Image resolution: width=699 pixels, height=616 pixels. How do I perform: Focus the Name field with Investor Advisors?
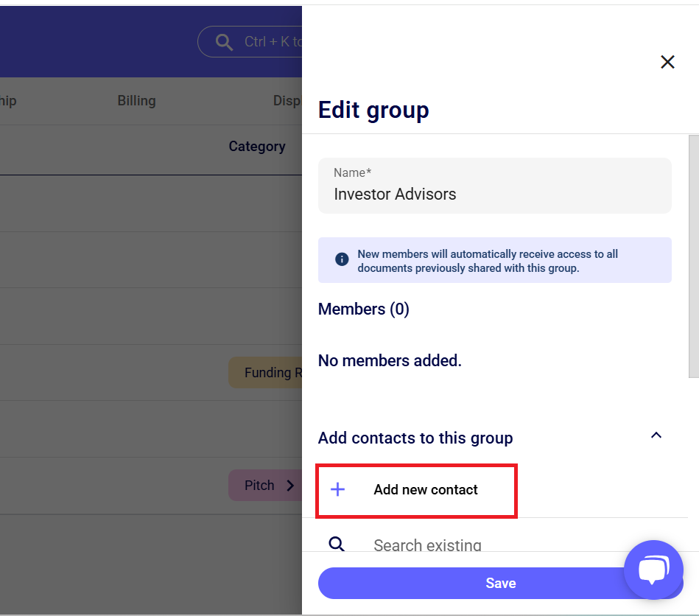[x=494, y=194]
